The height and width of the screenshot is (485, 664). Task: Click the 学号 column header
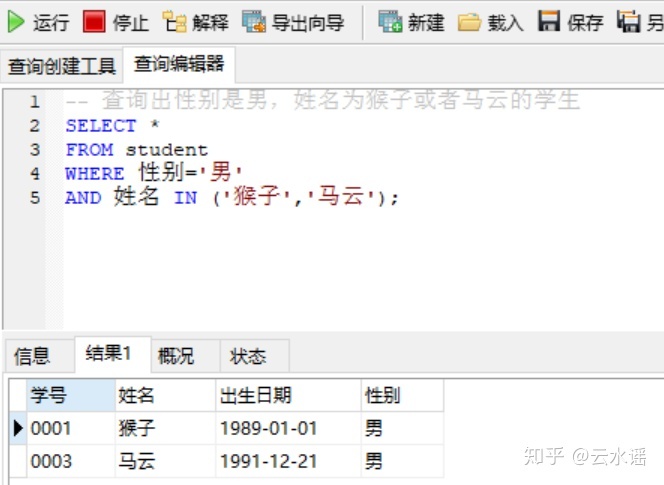click(x=71, y=395)
